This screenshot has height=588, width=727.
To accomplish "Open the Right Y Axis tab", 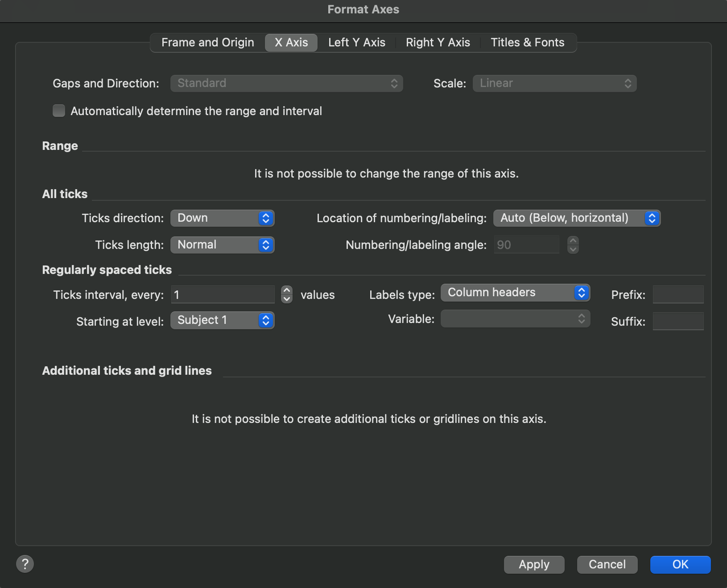I will [x=438, y=43].
